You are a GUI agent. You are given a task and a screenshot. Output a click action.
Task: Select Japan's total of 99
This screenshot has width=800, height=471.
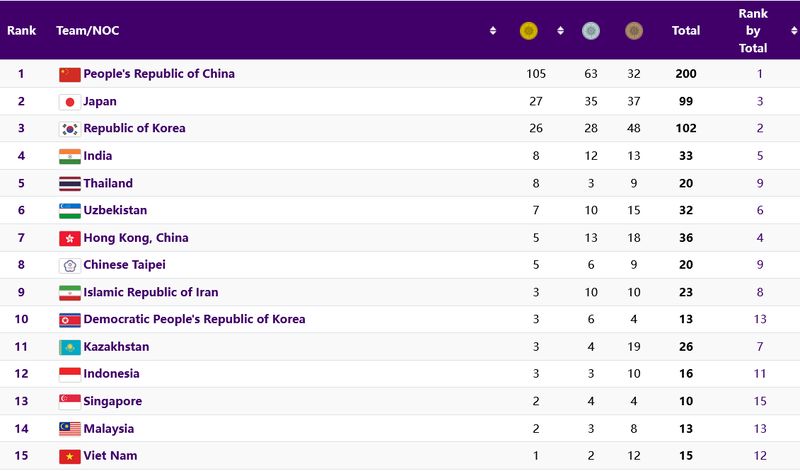point(686,101)
